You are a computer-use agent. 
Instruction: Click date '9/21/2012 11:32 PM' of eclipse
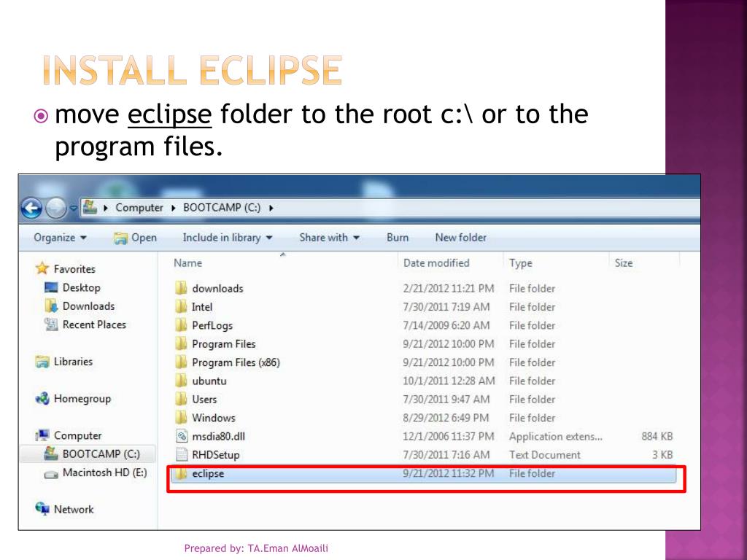pyautogui.click(x=449, y=473)
